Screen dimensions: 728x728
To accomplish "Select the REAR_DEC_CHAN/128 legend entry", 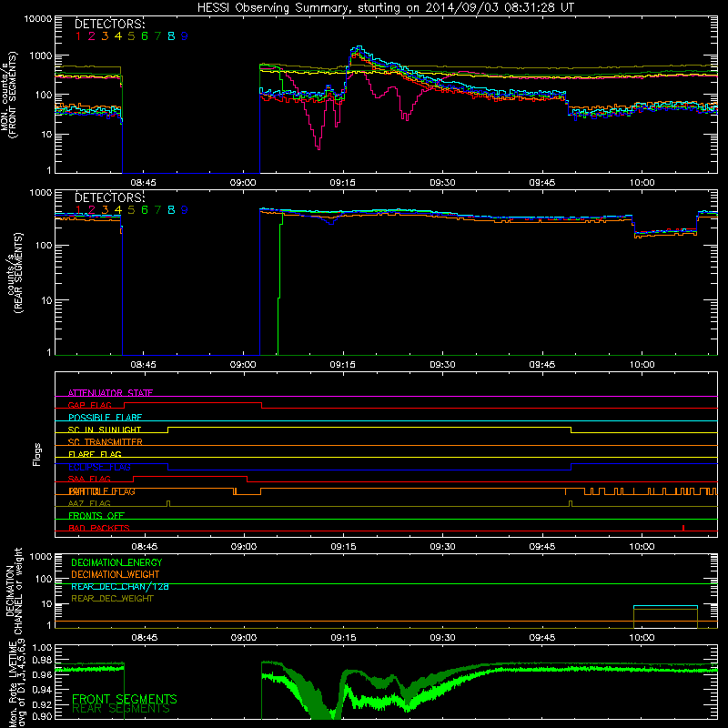I will 120,586.
